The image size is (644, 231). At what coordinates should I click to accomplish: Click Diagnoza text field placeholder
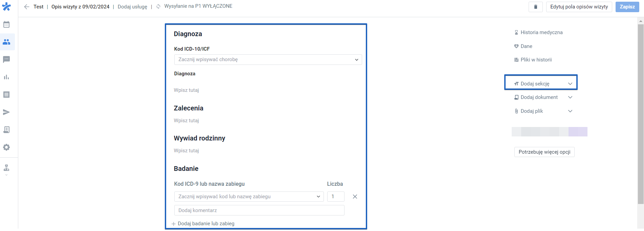pyautogui.click(x=186, y=90)
